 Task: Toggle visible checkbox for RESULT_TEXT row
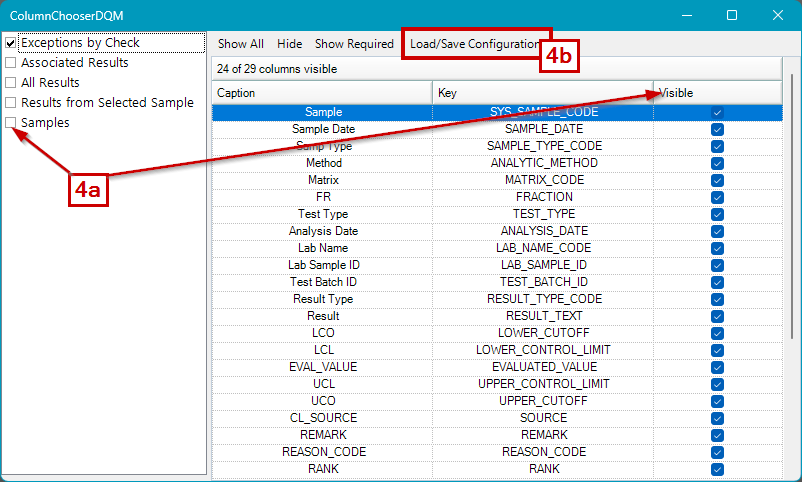717,316
